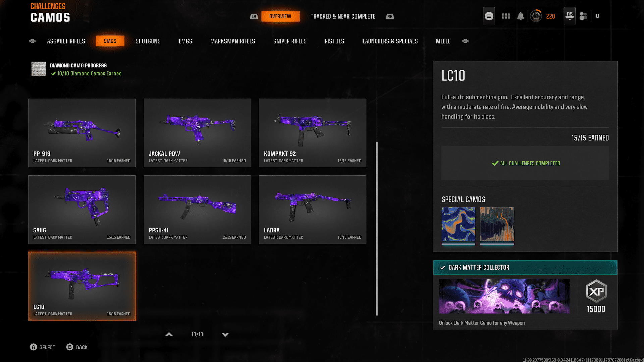The width and height of the screenshot is (644, 362).
Task: Click the page up chevron arrow
Action: [x=169, y=334]
